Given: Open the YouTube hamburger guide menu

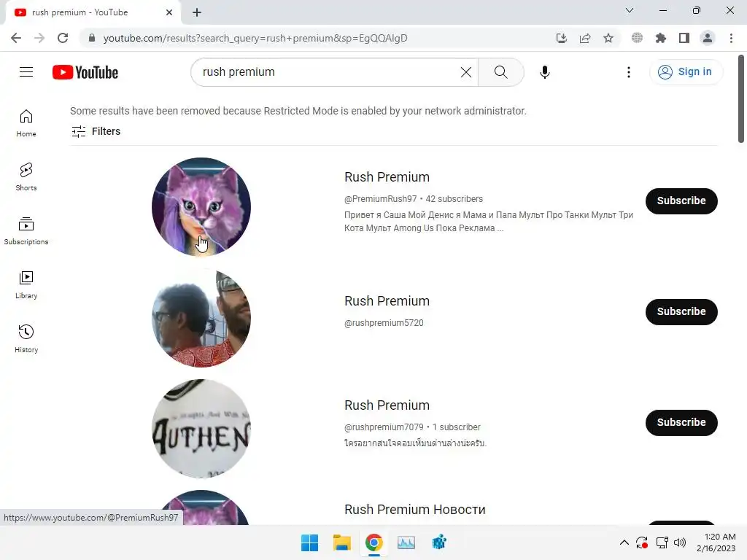Looking at the screenshot, I should 26,72.
